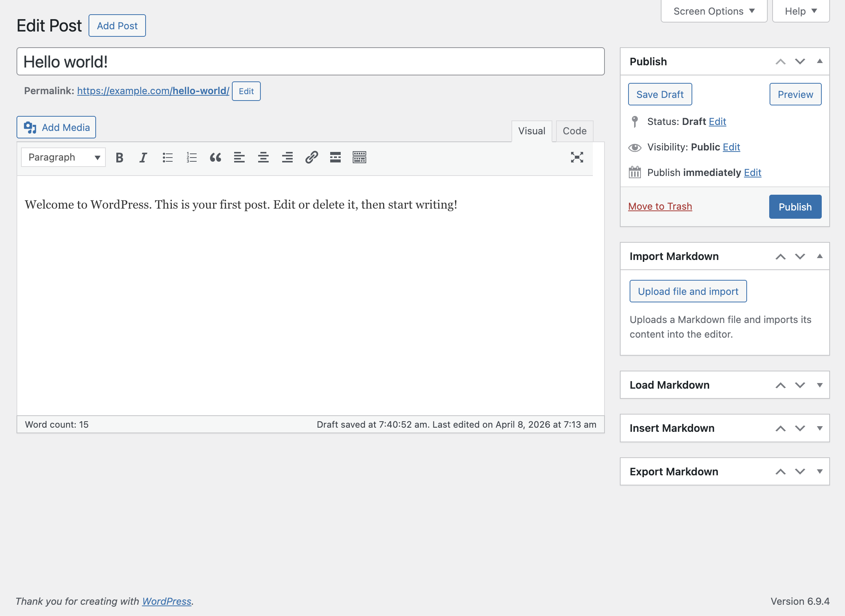Insert a hyperlink
The height and width of the screenshot is (616, 845).
click(311, 158)
